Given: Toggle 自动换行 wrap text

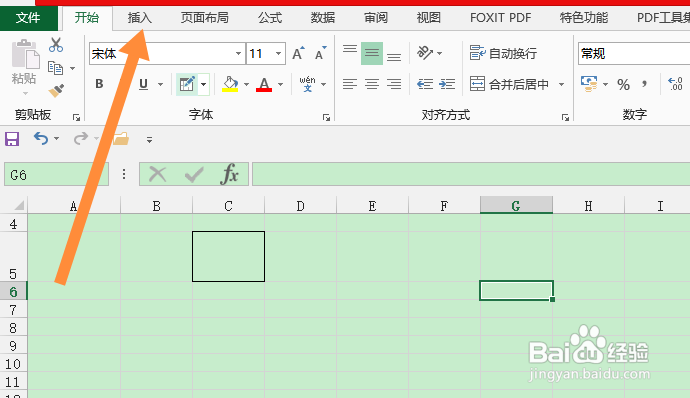Looking at the screenshot, I should click(x=503, y=53).
